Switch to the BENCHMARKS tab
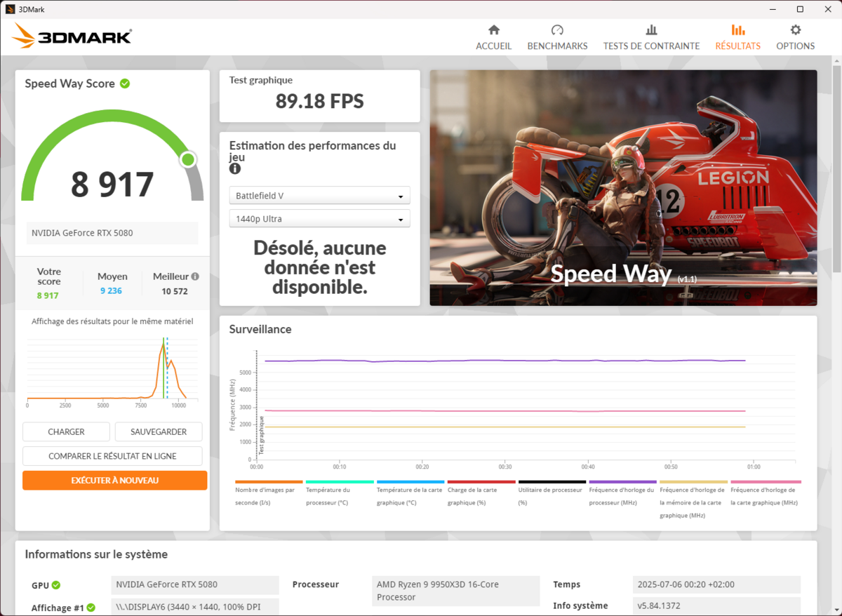 tap(557, 38)
